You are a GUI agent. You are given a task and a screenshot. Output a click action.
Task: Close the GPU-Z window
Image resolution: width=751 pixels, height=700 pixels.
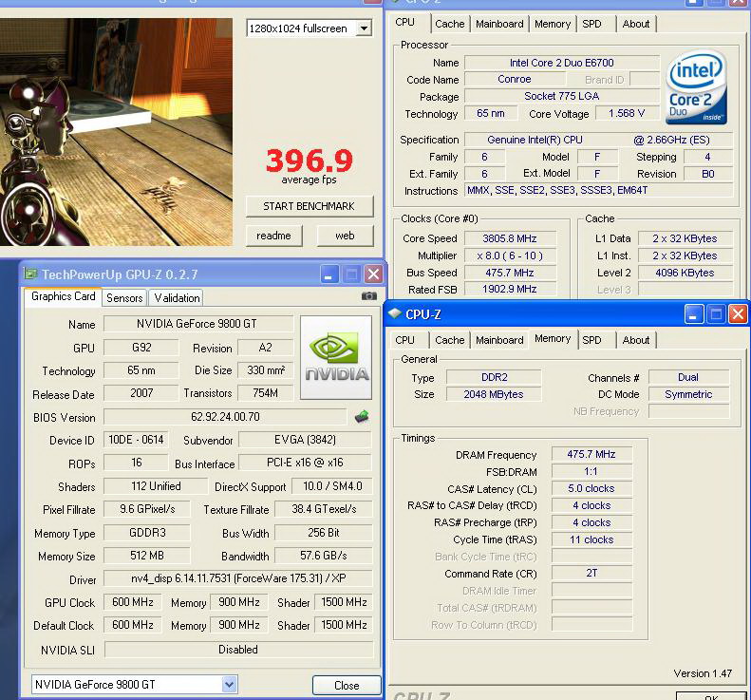click(x=373, y=274)
